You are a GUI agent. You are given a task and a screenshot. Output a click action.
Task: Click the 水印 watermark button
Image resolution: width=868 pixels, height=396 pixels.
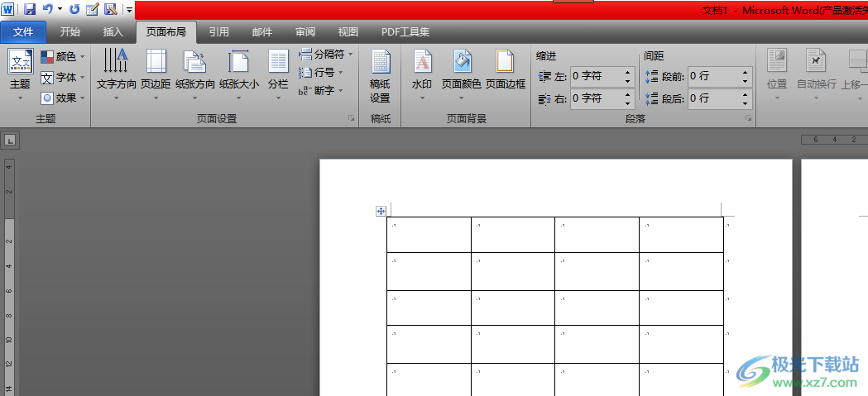(422, 74)
